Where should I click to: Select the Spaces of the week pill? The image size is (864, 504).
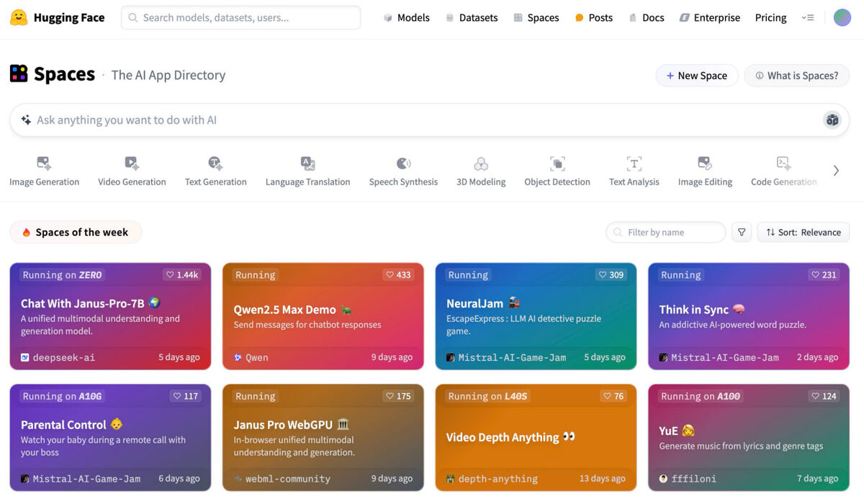pyautogui.click(x=76, y=232)
